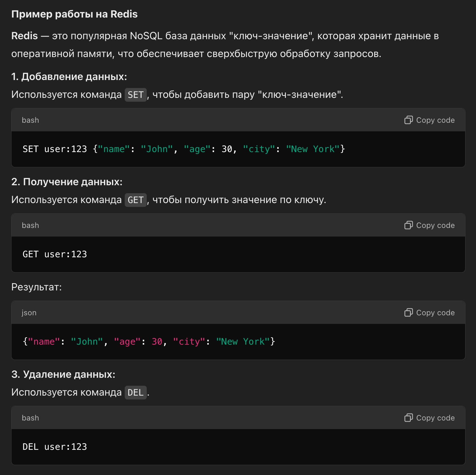Click "John" value in the json result
The image size is (476, 475).
pos(87,341)
